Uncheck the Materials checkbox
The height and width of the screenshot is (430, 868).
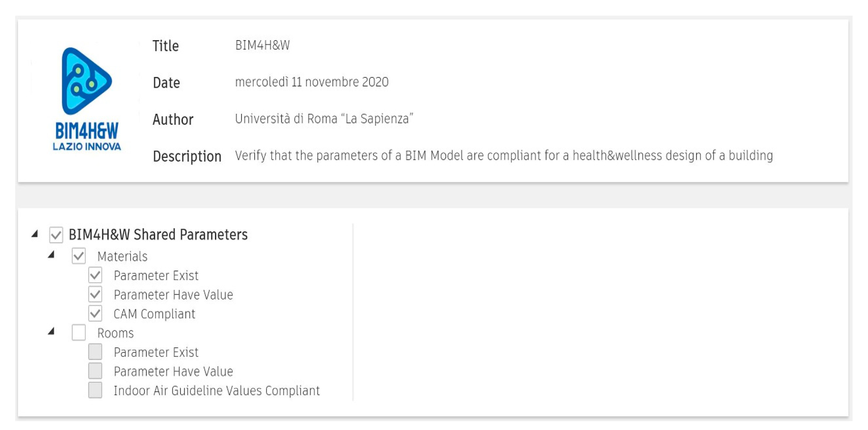tap(79, 256)
